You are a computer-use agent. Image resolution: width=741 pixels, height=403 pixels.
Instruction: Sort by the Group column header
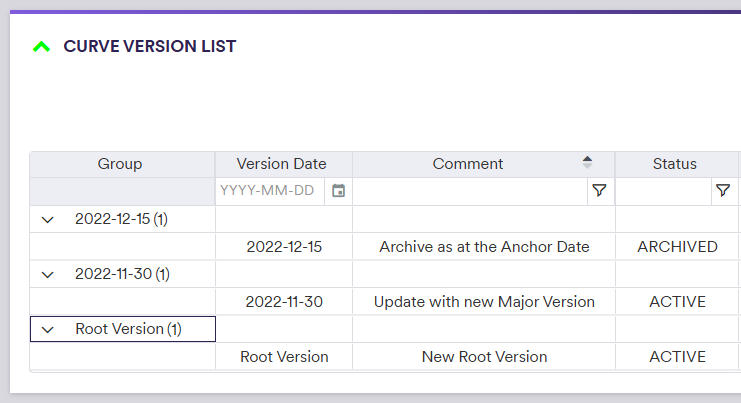click(x=120, y=164)
